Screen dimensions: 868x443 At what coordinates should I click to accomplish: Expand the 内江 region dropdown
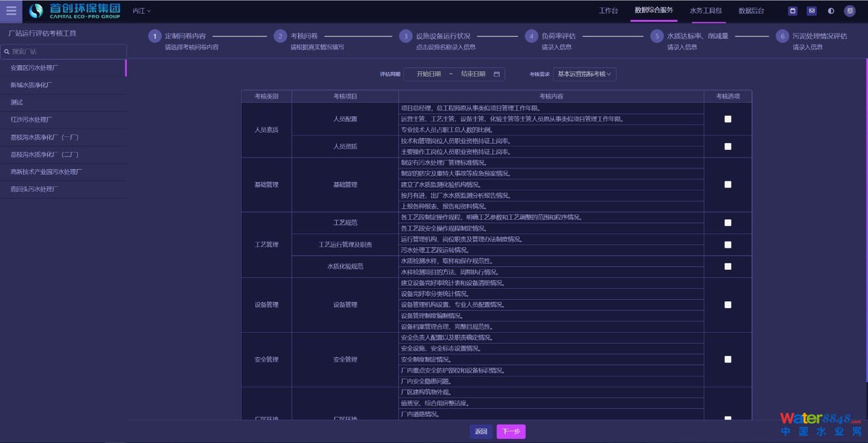coord(142,11)
